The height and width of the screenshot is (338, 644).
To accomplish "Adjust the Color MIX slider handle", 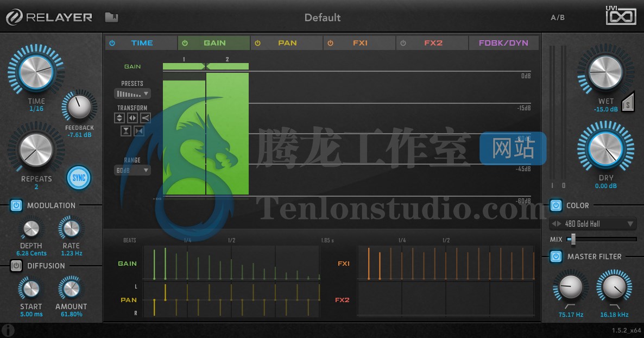I will [x=572, y=239].
